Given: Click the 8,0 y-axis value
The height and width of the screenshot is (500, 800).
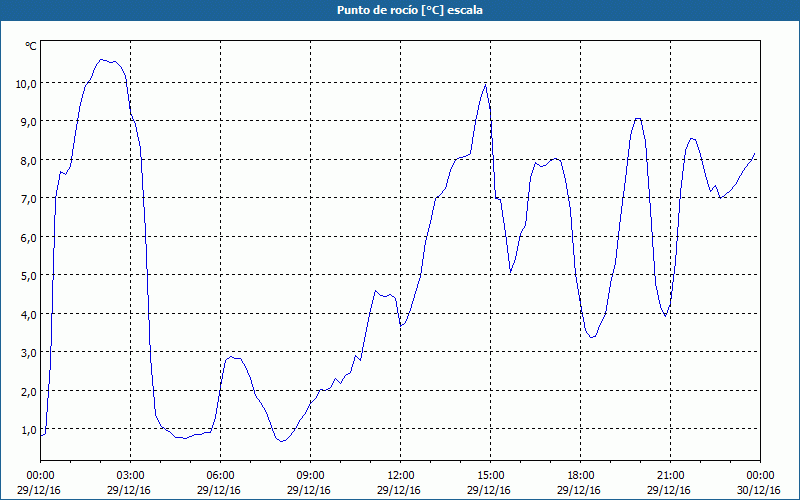Looking at the screenshot, I should (29, 161).
